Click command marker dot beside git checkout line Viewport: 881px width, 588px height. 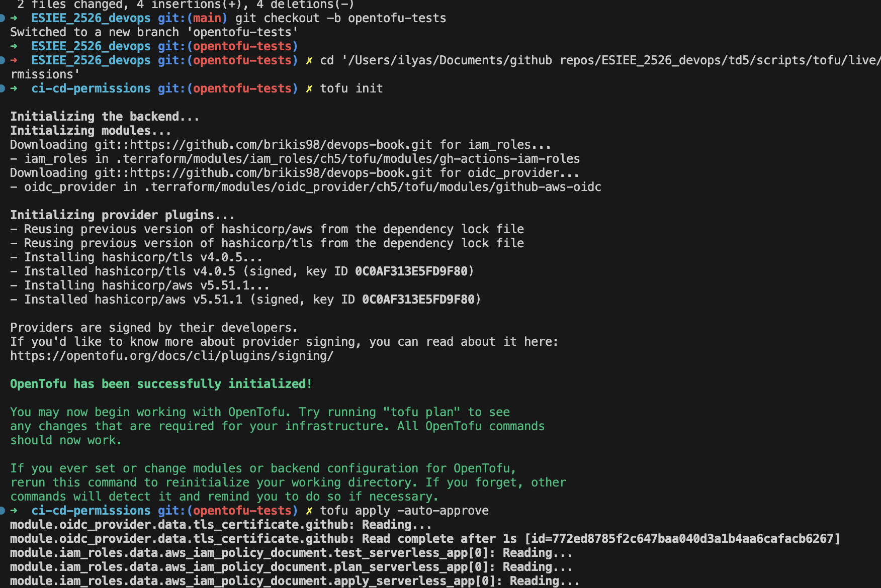click(x=3, y=19)
